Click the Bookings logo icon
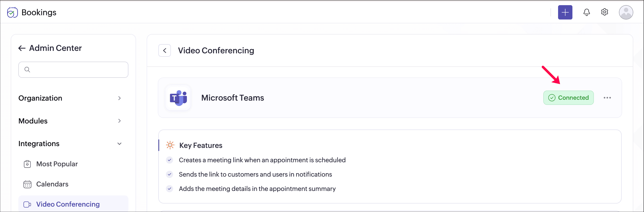644x212 pixels. pyautogui.click(x=12, y=13)
